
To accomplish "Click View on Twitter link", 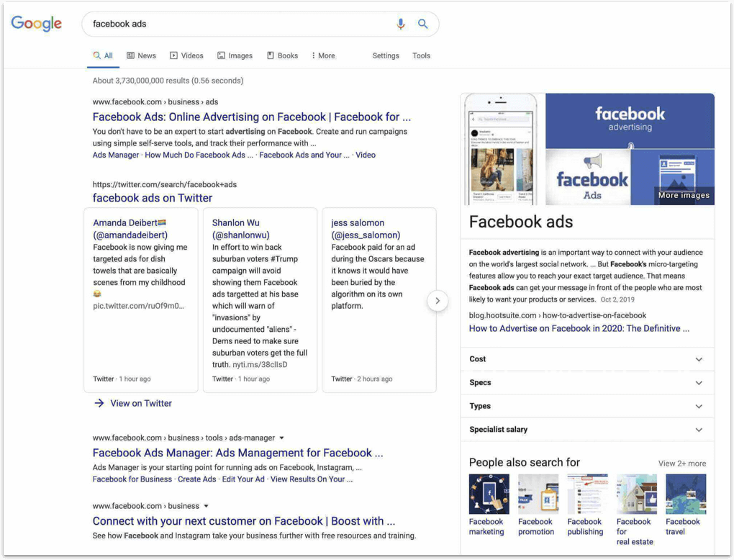I will 141,403.
